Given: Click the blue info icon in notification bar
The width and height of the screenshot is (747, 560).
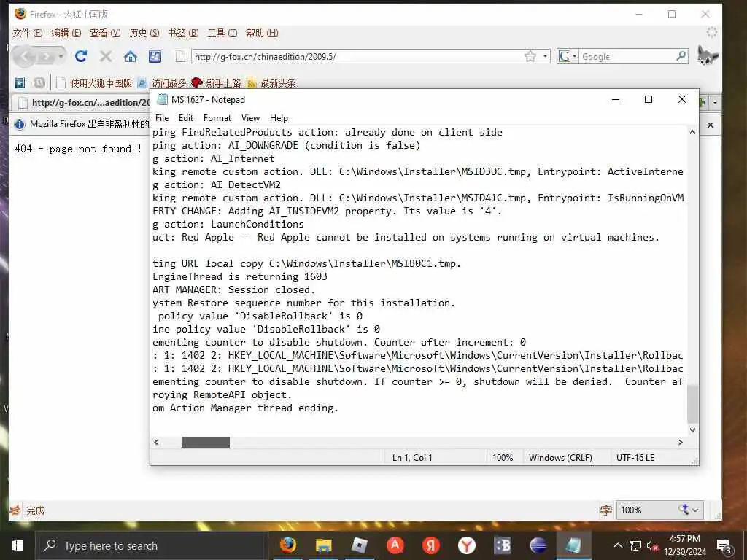Looking at the screenshot, I should (20, 124).
